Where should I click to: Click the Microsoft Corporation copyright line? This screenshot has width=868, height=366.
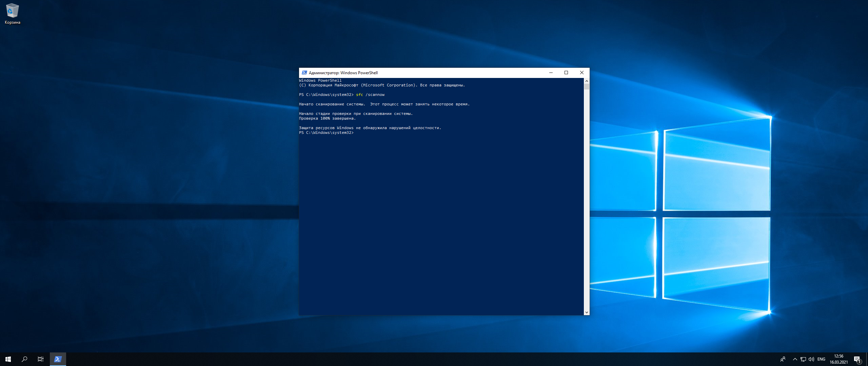tap(382, 85)
